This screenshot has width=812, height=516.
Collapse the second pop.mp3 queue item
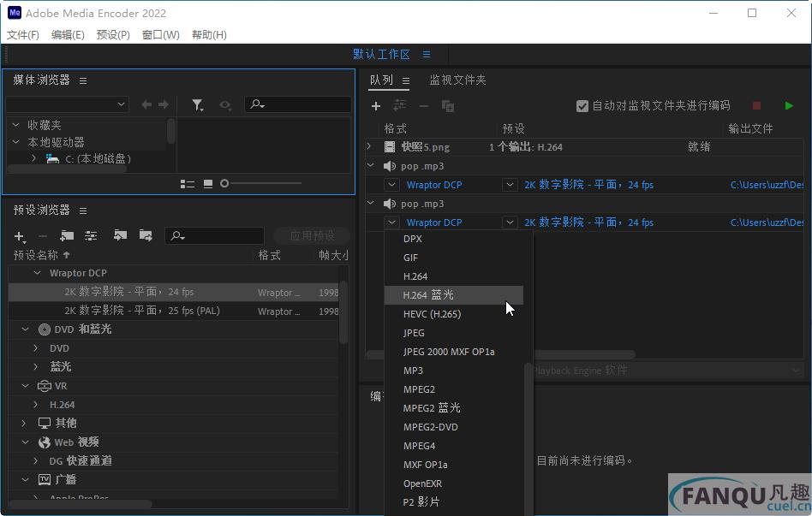coord(370,204)
